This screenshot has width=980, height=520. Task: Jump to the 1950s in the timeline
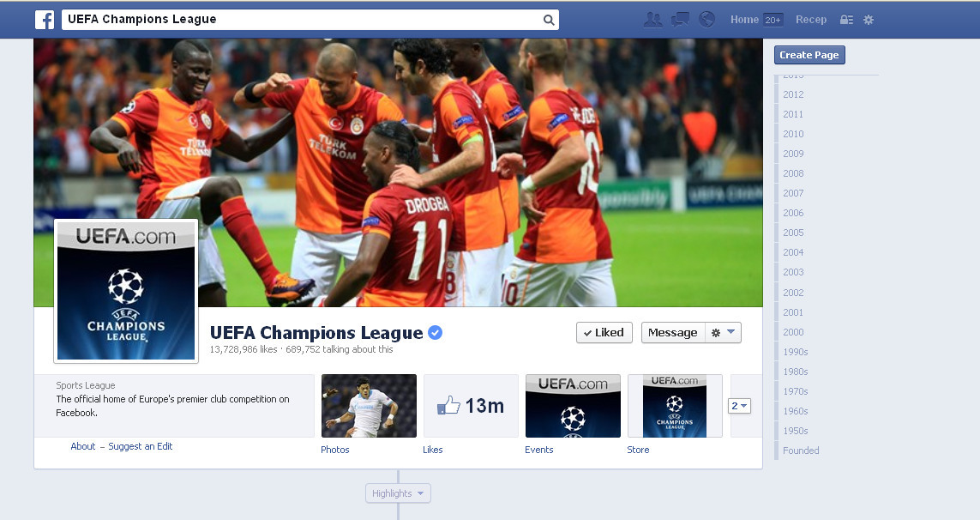(796, 431)
